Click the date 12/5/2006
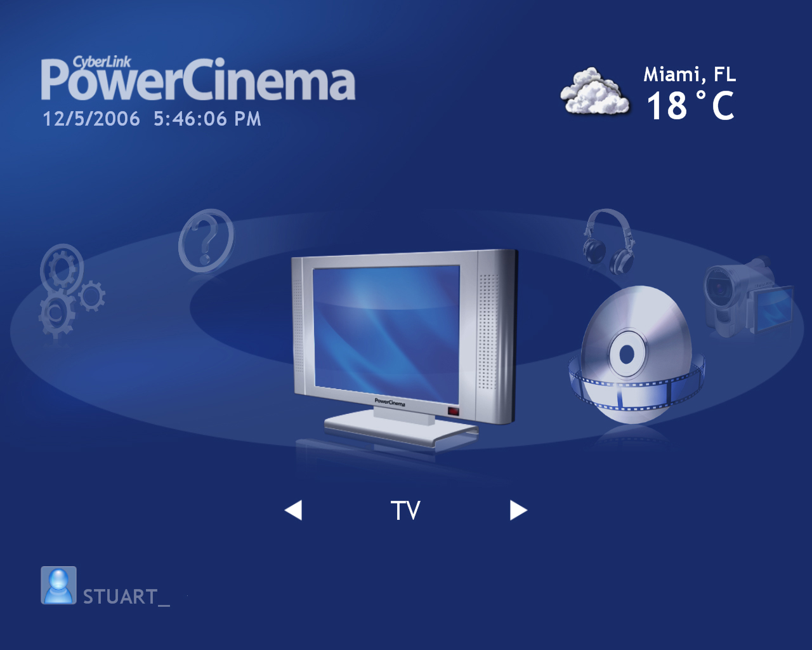812x650 pixels. pyautogui.click(x=91, y=119)
